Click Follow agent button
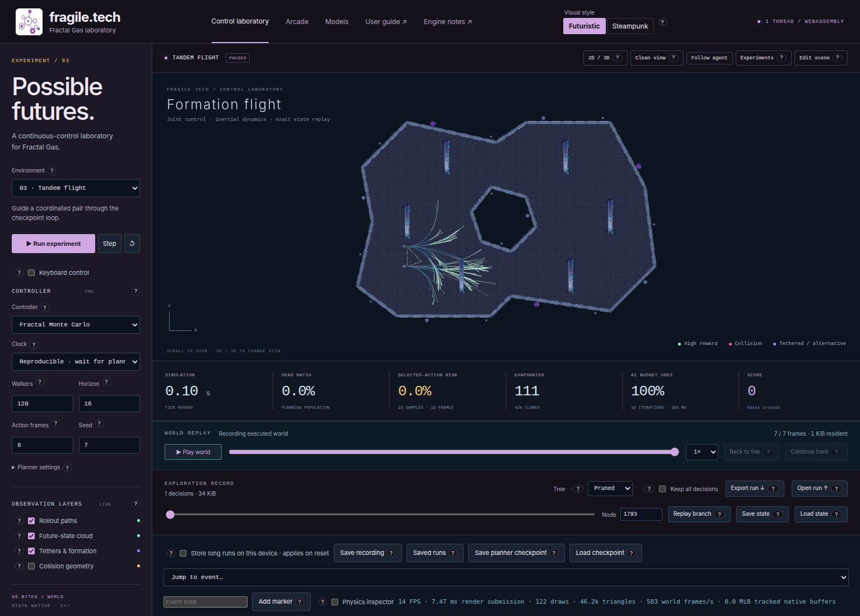Screen dimensions: 860x616 (709, 58)
